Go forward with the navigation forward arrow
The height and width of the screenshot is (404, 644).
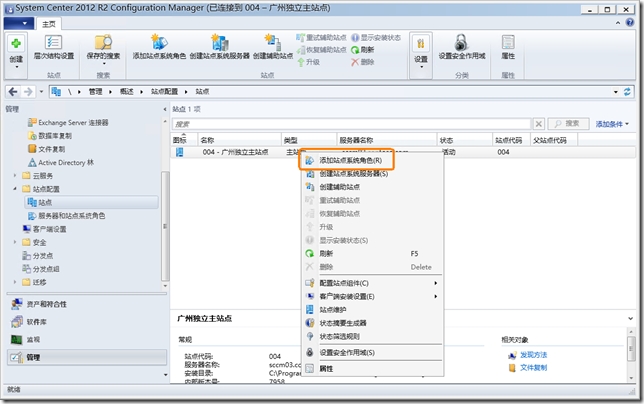point(28,92)
